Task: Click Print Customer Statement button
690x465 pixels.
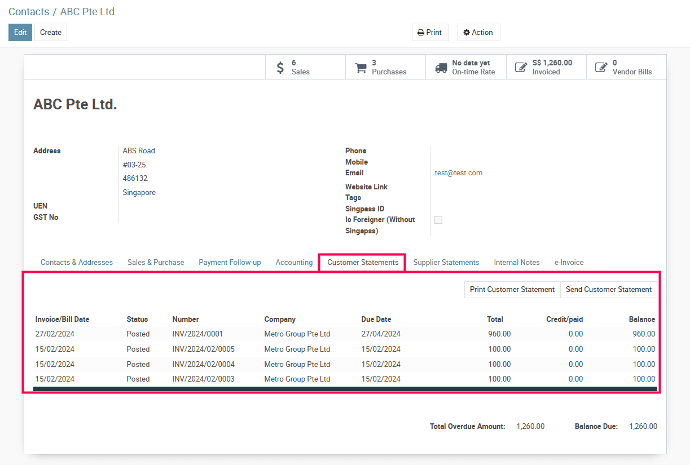Action: click(512, 289)
